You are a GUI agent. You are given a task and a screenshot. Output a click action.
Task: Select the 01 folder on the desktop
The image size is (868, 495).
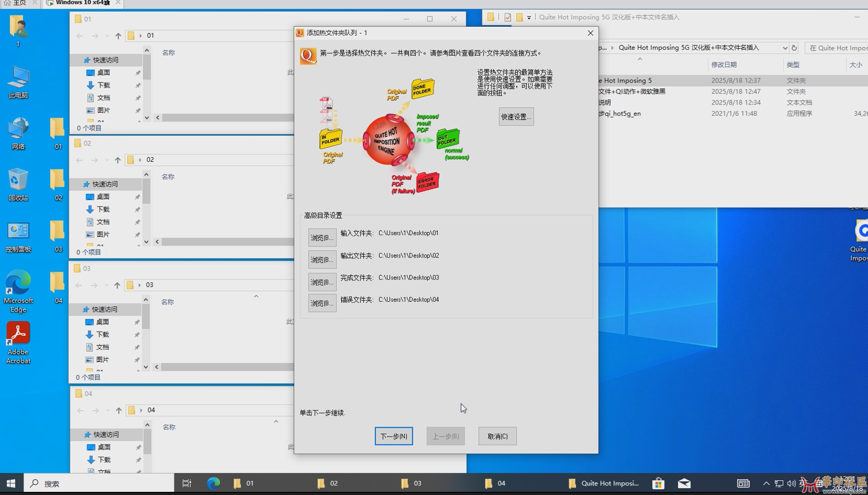coord(58,134)
